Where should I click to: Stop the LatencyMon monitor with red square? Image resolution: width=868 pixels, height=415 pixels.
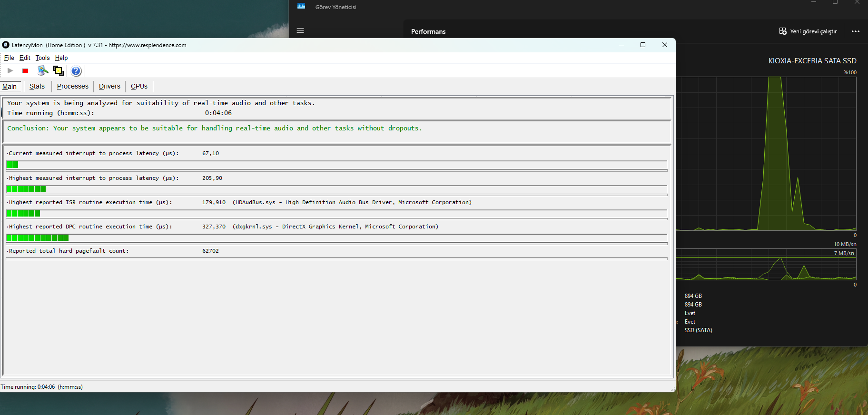click(x=25, y=71)
